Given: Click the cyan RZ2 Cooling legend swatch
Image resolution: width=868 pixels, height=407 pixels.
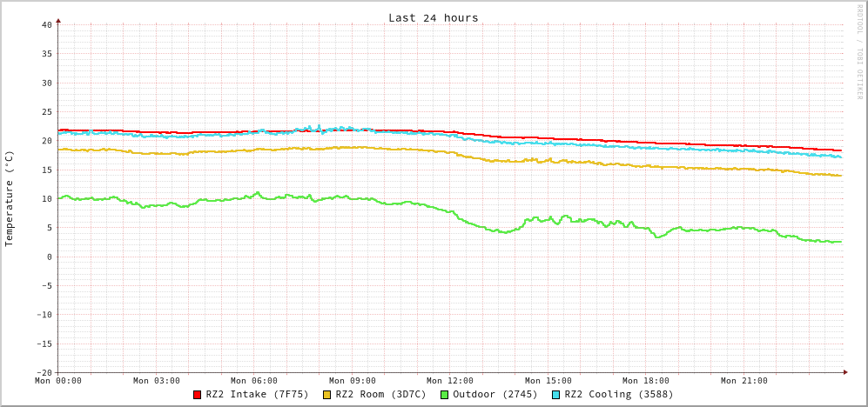Looking at the screenshot, I should (x=555, y=395).
